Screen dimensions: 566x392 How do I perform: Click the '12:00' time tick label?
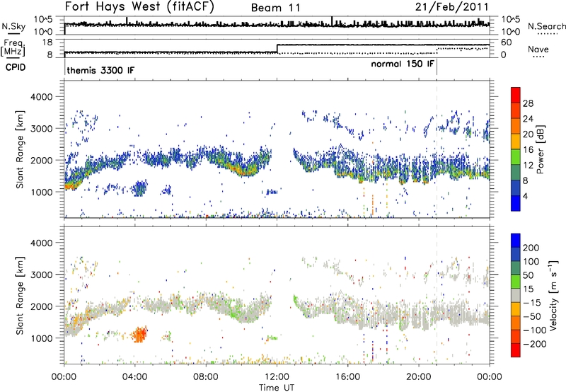tap(277, 377)
